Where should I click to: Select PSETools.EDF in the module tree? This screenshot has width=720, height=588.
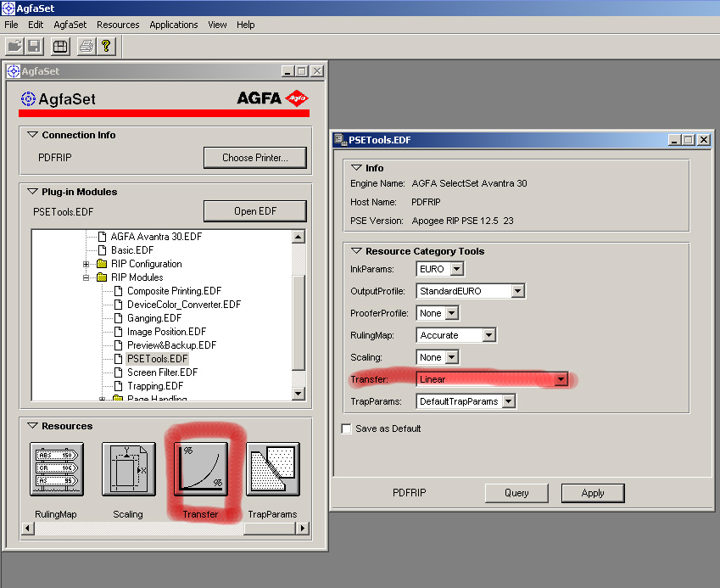(157, 359)
